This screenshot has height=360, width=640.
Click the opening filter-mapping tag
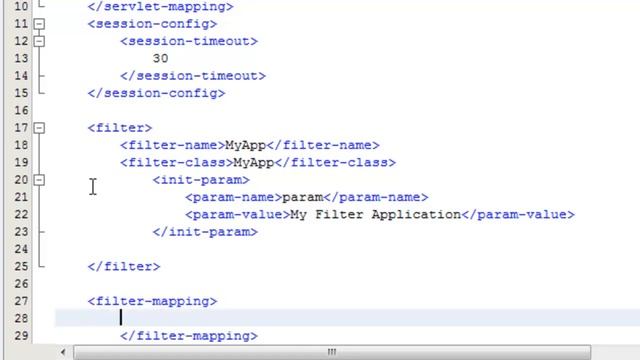pyautogui.click(x=152, y=302)
